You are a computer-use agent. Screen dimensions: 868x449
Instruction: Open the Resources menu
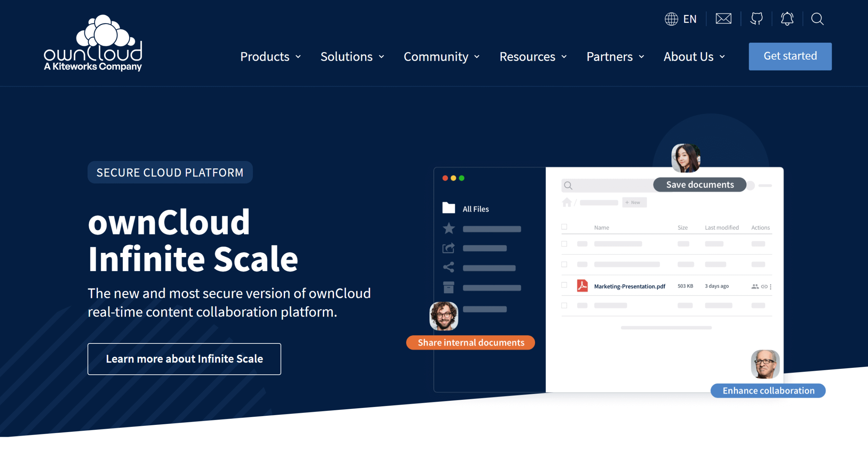[x=528, y=57]
